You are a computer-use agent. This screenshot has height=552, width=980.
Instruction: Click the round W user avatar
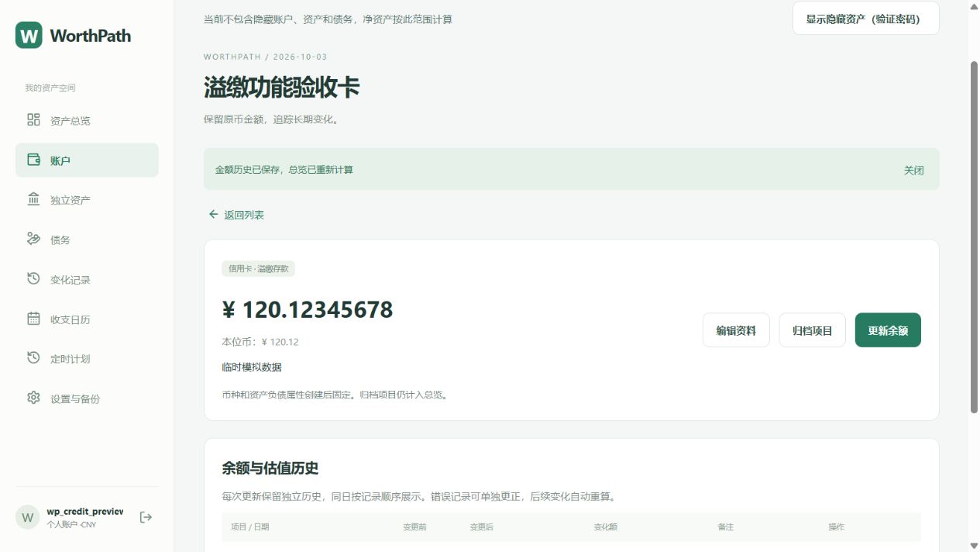(x=28, y=517)
